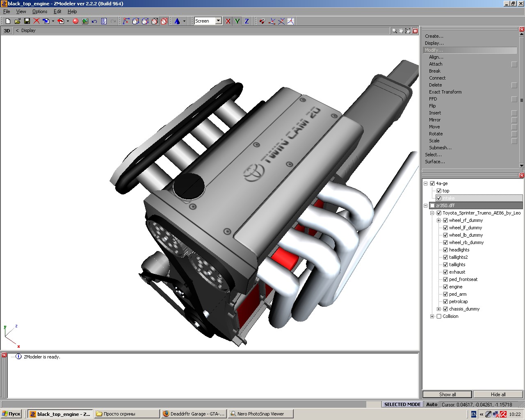Click the axis pivot helper icon
Screen dimensions: 525x420
click(272, 21)
